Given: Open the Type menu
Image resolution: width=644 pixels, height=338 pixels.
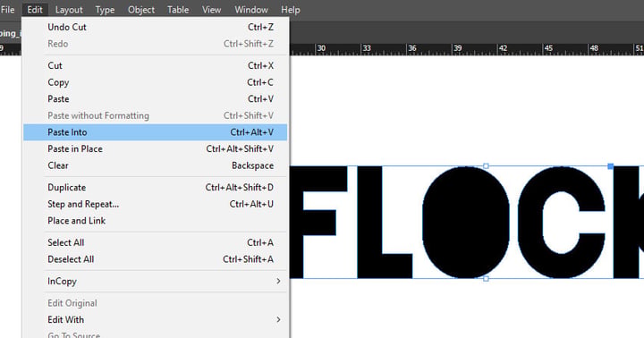Looking at the screenshot, I should [105, 10].
